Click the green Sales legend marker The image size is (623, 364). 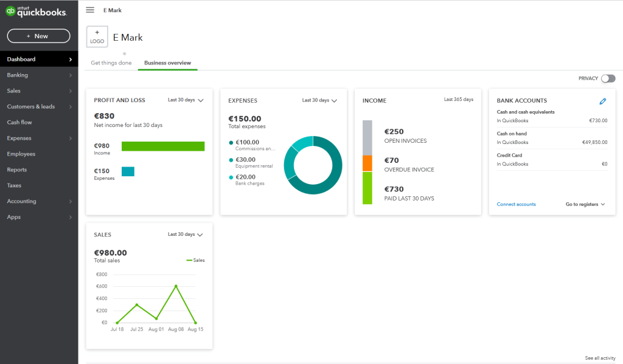pos(189,260)
